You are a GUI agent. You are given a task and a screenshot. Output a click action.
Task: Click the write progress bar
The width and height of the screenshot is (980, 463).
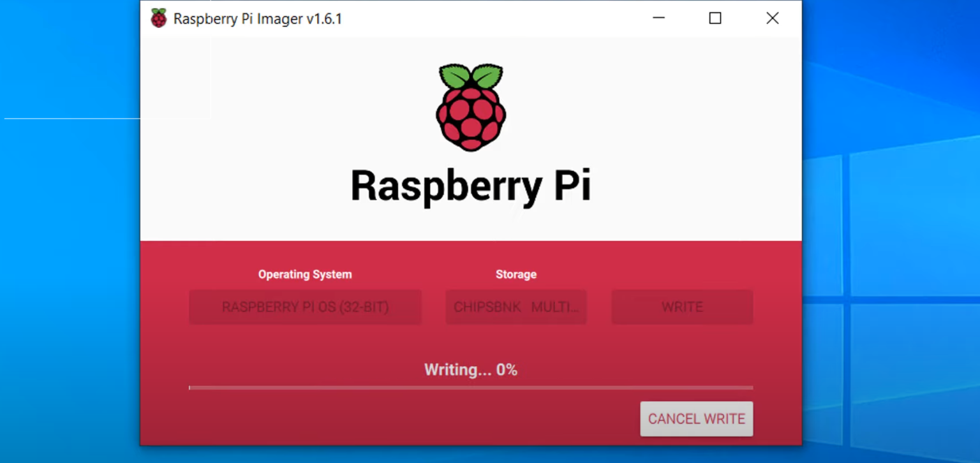point(470,388)
